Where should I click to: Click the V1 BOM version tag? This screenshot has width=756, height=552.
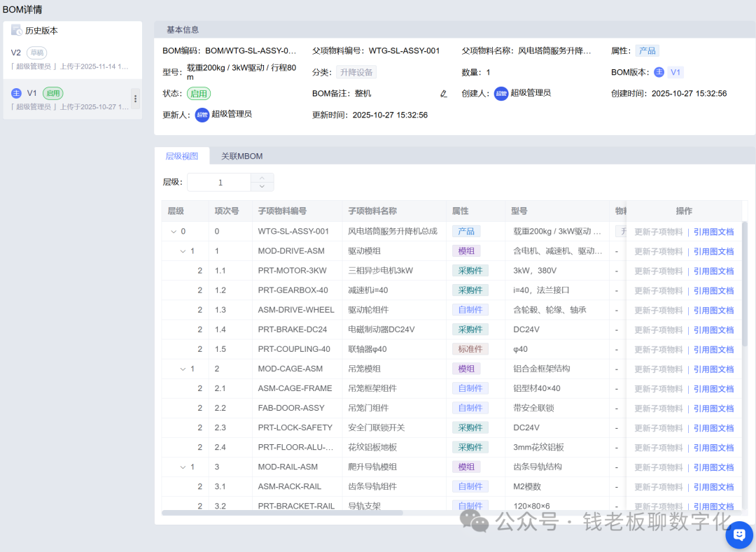pyautogui.click(x=675, y=72)
